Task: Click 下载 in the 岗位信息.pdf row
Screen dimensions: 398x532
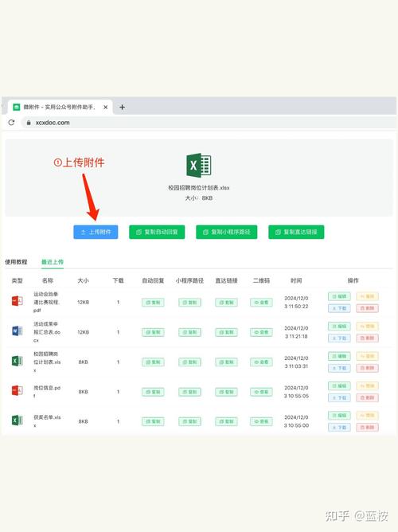Action: point(339,397)
